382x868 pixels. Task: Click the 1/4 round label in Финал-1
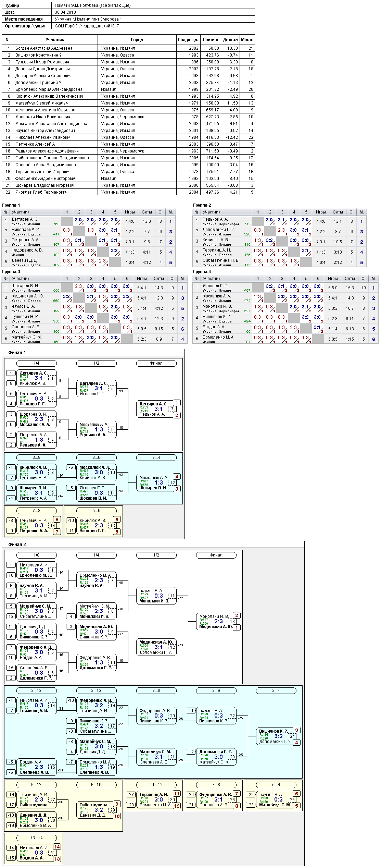36,363
